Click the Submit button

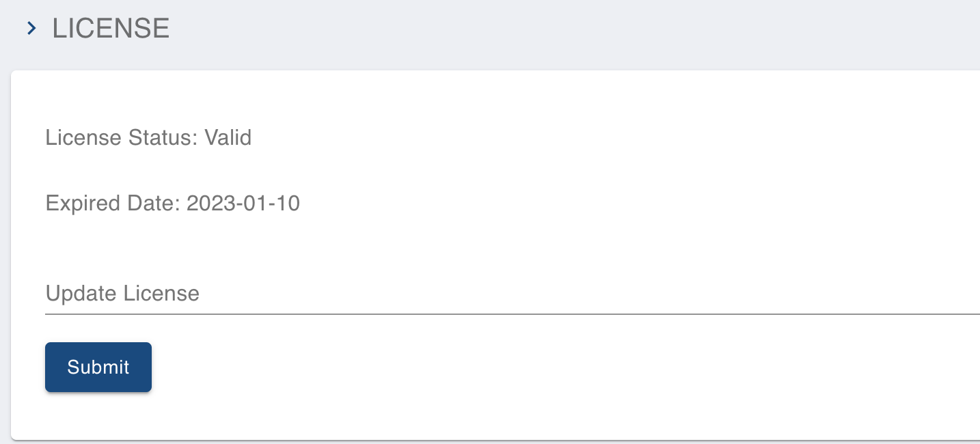pos(98,367)
